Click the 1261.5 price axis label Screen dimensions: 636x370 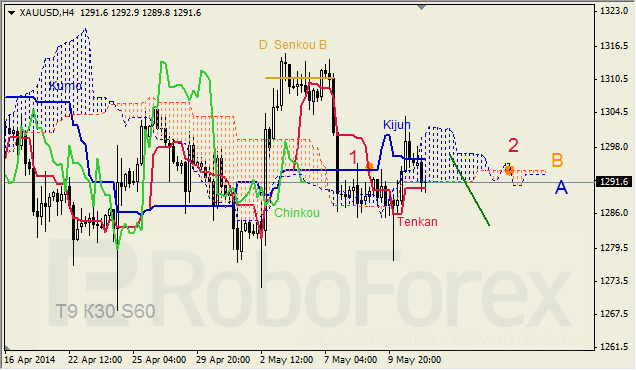pos(614,346)
